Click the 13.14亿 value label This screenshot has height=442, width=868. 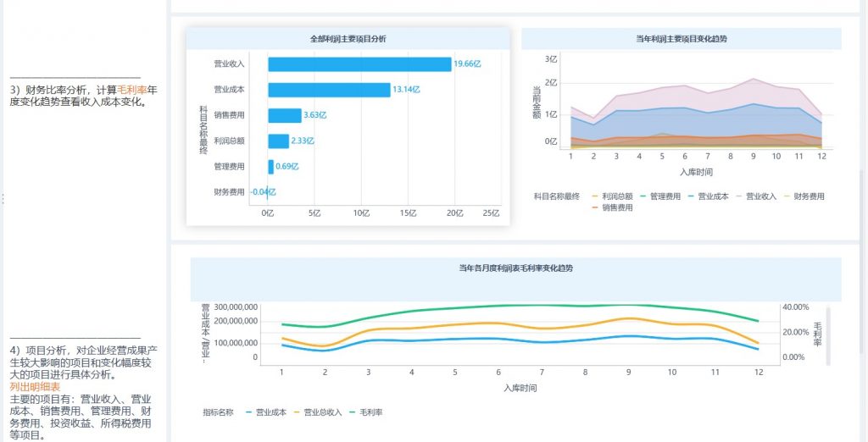[406, 90]
